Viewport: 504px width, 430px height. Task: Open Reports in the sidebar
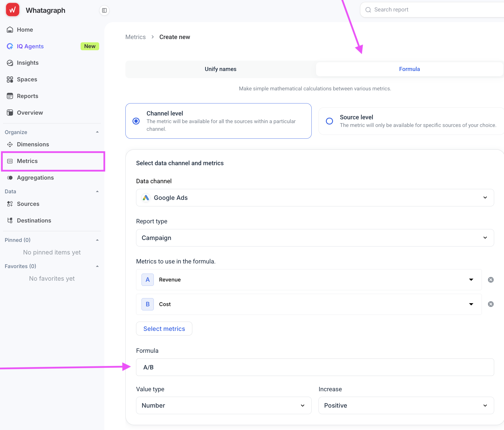[28, 96]
